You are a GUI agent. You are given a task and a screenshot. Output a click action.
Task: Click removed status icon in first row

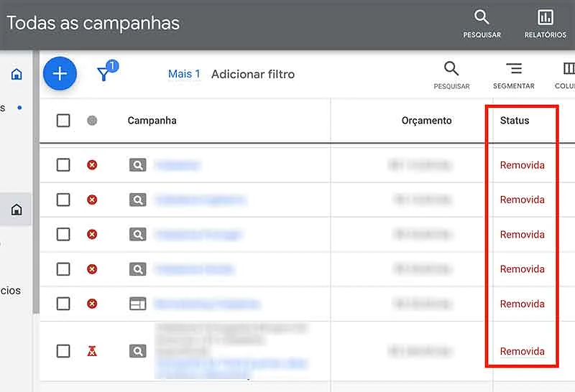click(x=92, y=165)
